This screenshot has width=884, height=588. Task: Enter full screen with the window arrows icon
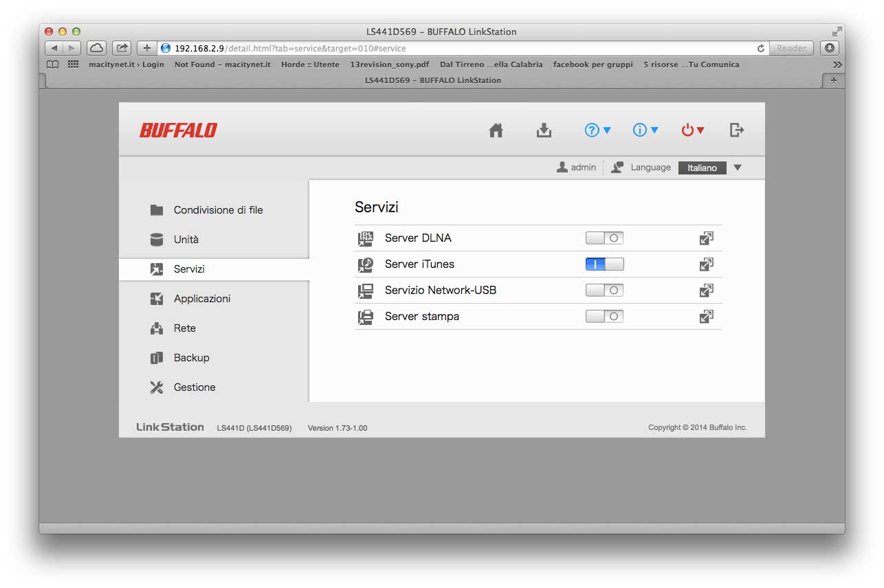[x=837, y=32]
